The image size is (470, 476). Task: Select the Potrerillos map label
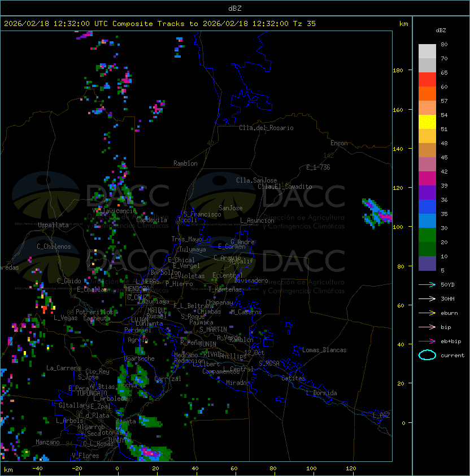94,312
